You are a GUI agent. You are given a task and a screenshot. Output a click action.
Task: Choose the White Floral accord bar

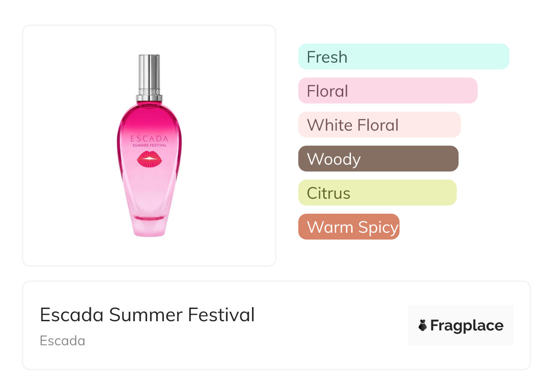click(379, 125)
